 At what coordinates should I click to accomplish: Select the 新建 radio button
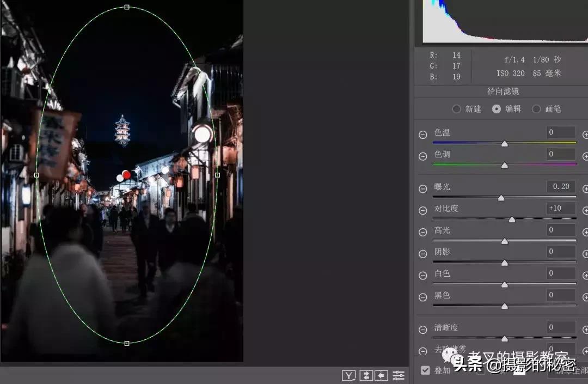(457, 109)
